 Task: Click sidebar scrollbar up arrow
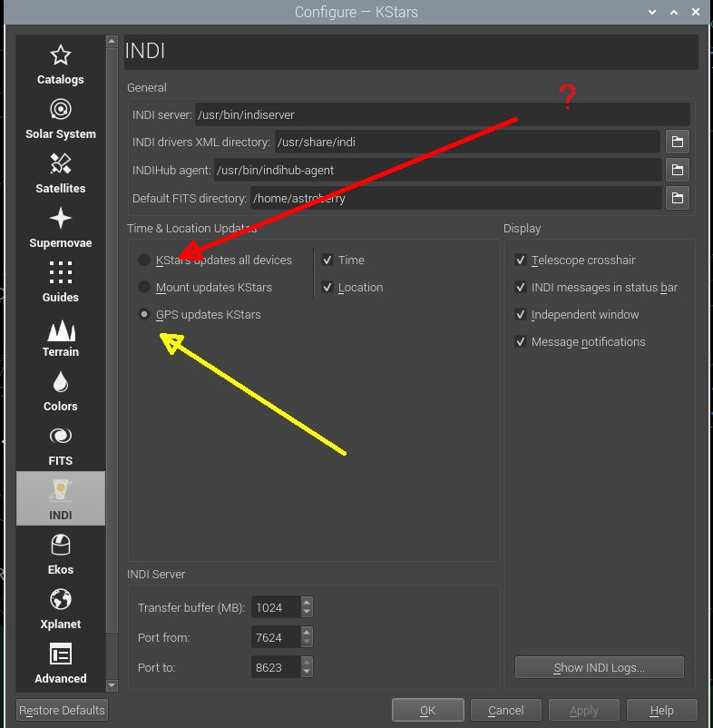(112, 42)
